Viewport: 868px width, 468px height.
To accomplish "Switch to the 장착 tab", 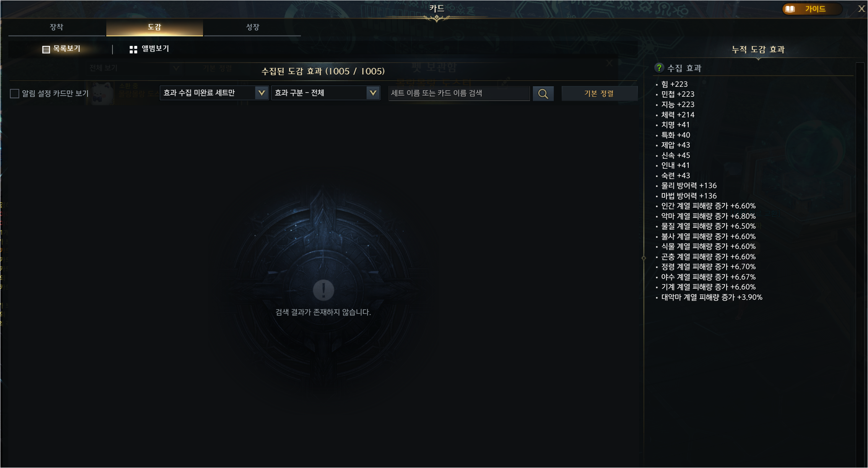I will point(57,27).
